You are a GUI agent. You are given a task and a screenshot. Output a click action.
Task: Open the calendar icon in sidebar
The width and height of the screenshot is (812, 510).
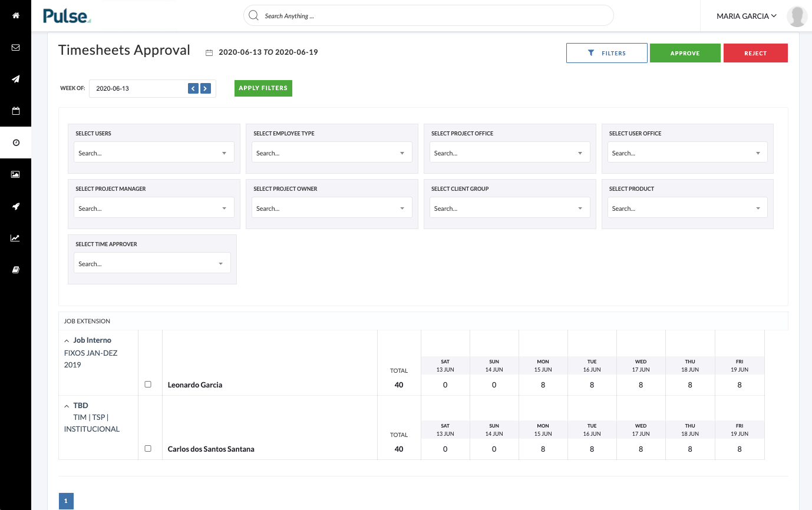pos(15,111)
